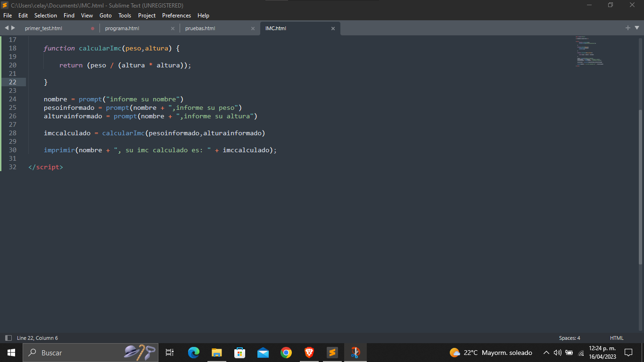The image size is (644, 362).
Task: Open the File menu
Action: point(8,16)
